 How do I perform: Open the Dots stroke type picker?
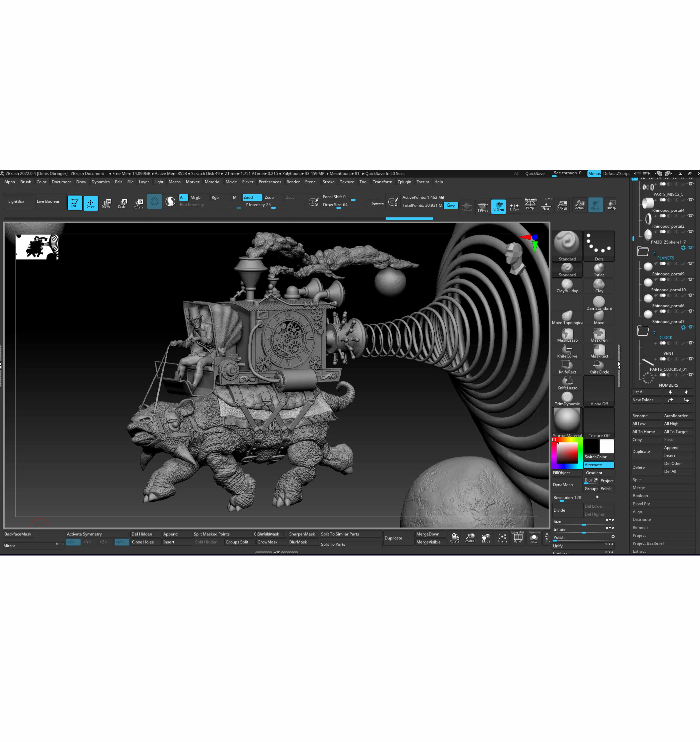(599, 246)
